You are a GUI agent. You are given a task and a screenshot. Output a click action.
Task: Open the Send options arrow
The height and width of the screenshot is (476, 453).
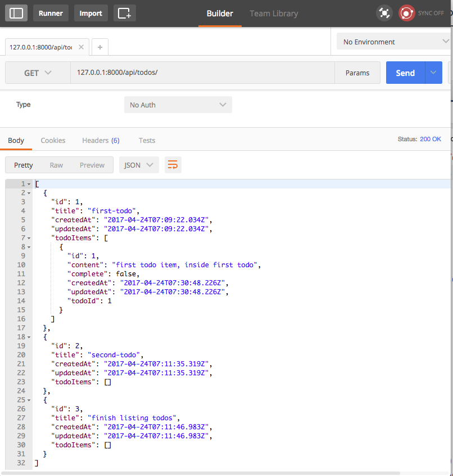point(433,73)
